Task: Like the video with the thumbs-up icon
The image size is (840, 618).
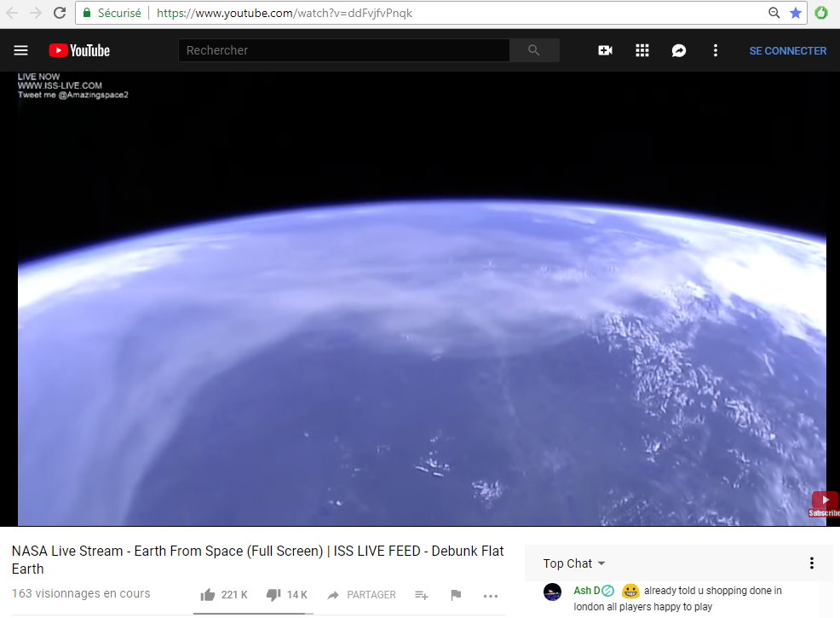Action: pyautogui.click(x=208, y=594)
